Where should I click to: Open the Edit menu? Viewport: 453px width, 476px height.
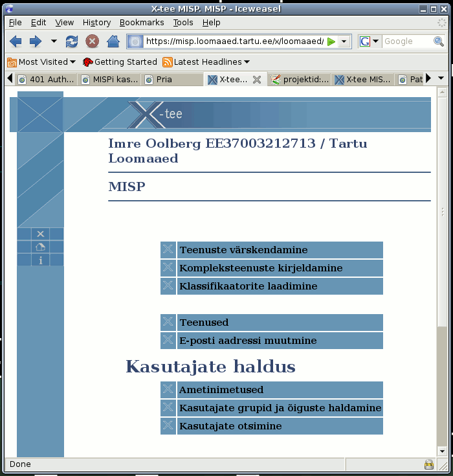(x=38, y=23)
